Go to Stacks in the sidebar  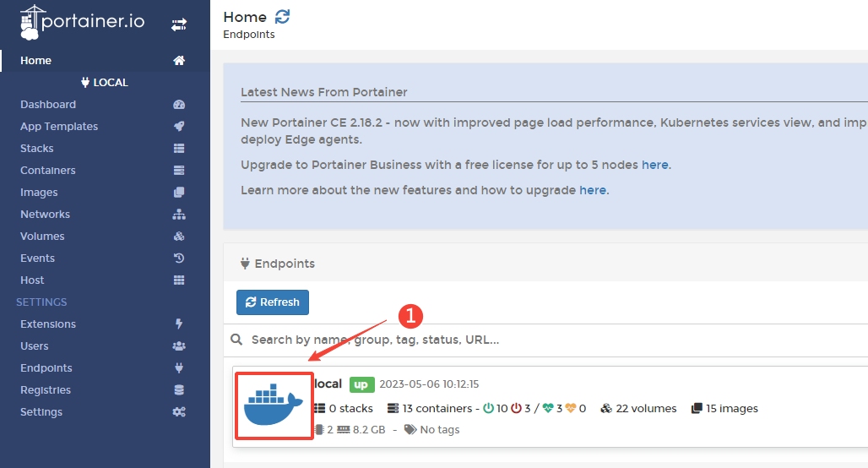(37, 149)
